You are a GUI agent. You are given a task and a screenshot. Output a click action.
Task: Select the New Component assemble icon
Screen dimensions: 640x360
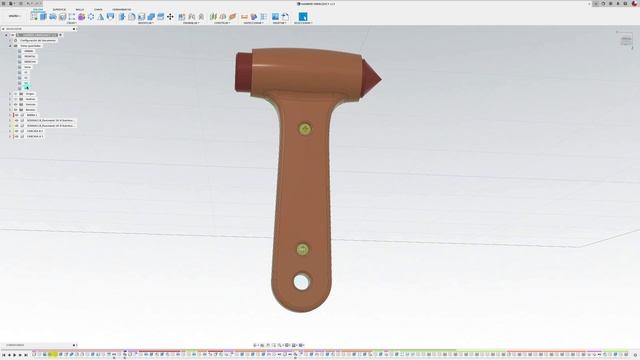pos(182,17)
